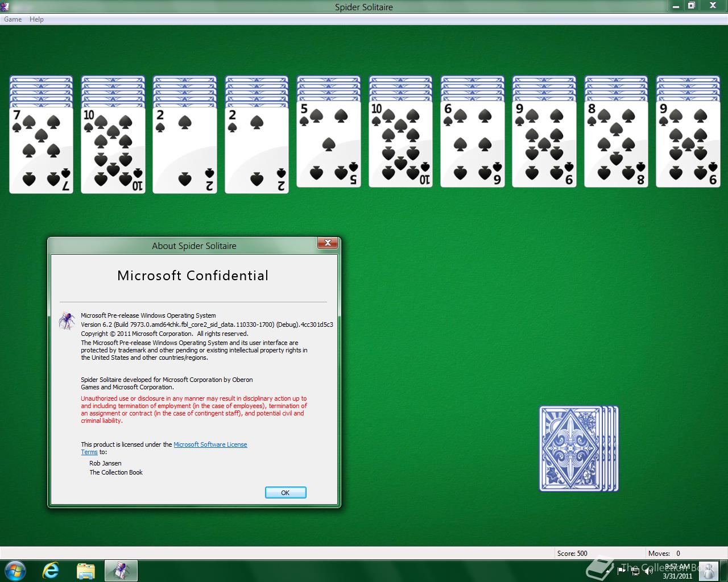This screenshot has width=728, height=582.
Task: Restore the Spider Solitaire window
Action: pos(691,6)
